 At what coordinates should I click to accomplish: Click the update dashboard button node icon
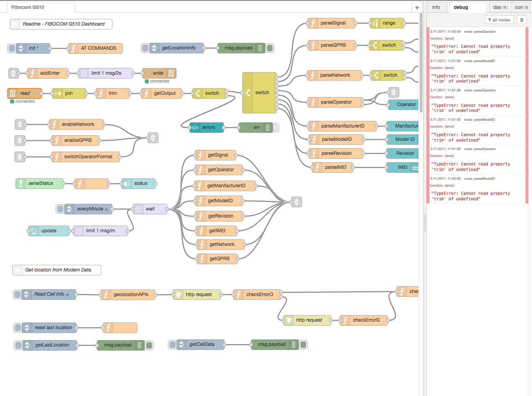[33, 231]
